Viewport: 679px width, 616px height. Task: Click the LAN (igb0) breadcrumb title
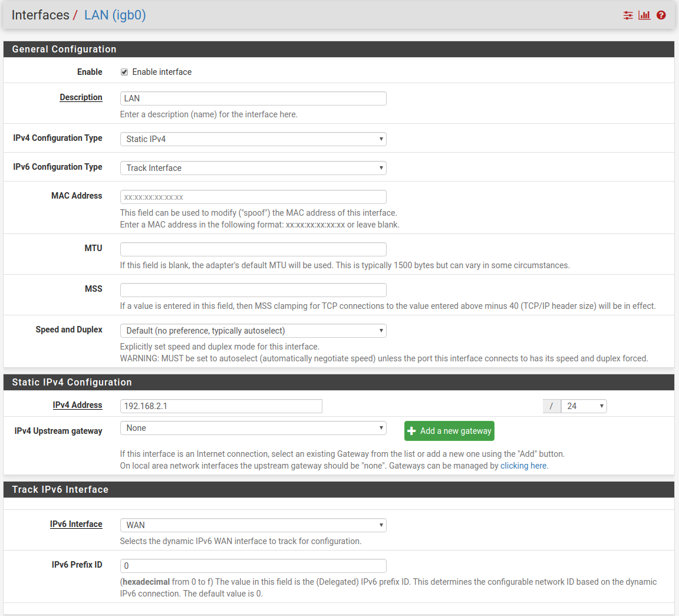(x=115, y=15)
